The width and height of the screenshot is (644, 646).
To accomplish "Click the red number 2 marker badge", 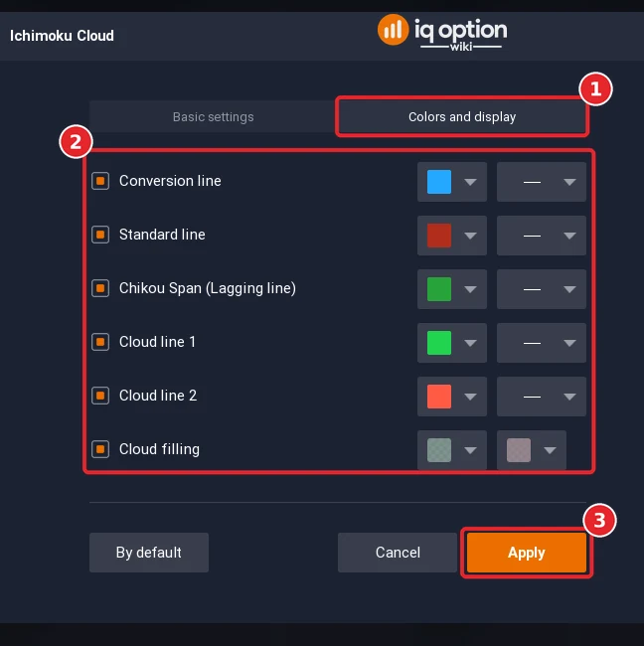I will pyautogui.click(x=76, y=142).
